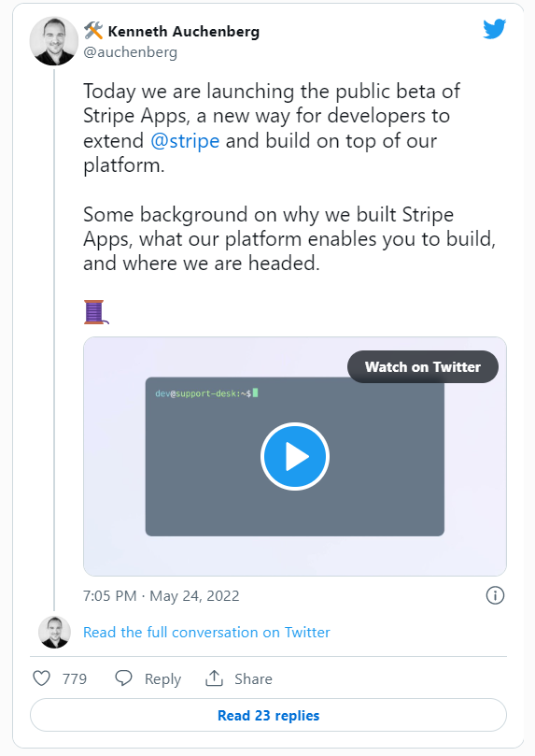Open the tweet info circle icon
Screen dimensions: 535x756
[495, 595]
